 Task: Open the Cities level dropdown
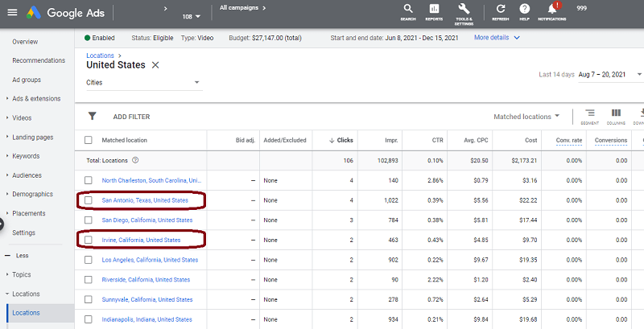point(144,83)
